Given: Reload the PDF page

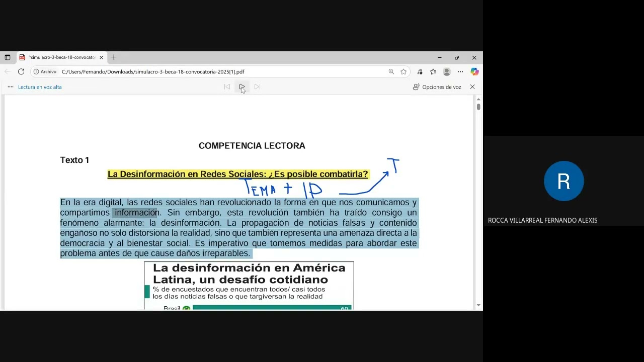Looking at the screenshot, I should (21, 72).
